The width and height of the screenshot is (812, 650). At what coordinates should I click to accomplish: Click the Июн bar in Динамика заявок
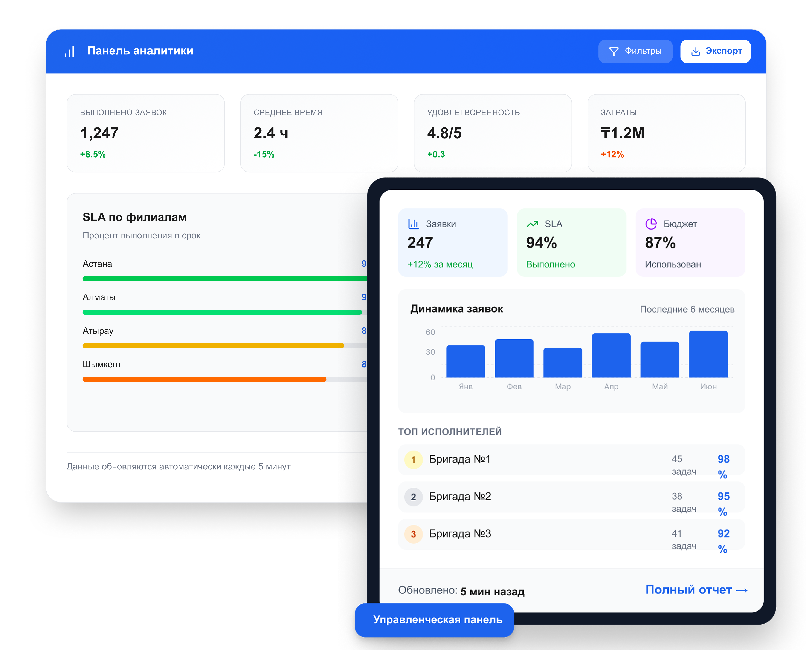click(x=708, y=354)
